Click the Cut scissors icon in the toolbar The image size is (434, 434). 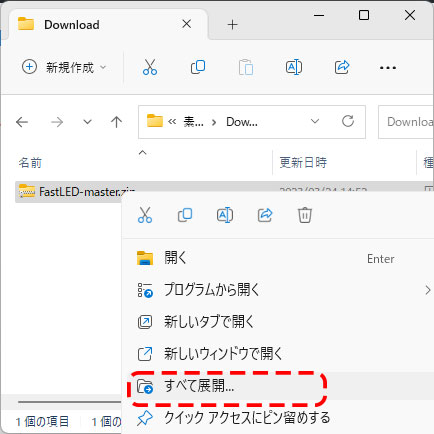[150, 67]
